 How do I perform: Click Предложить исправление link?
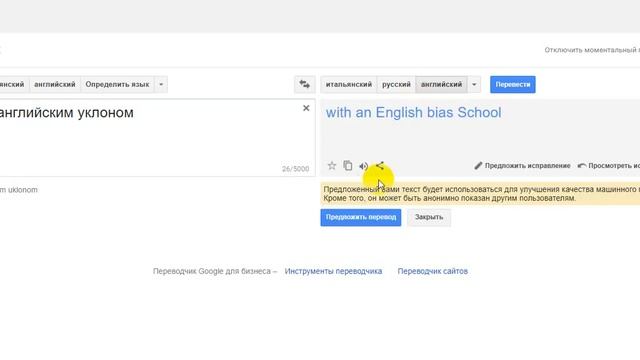tap(527, 166)
